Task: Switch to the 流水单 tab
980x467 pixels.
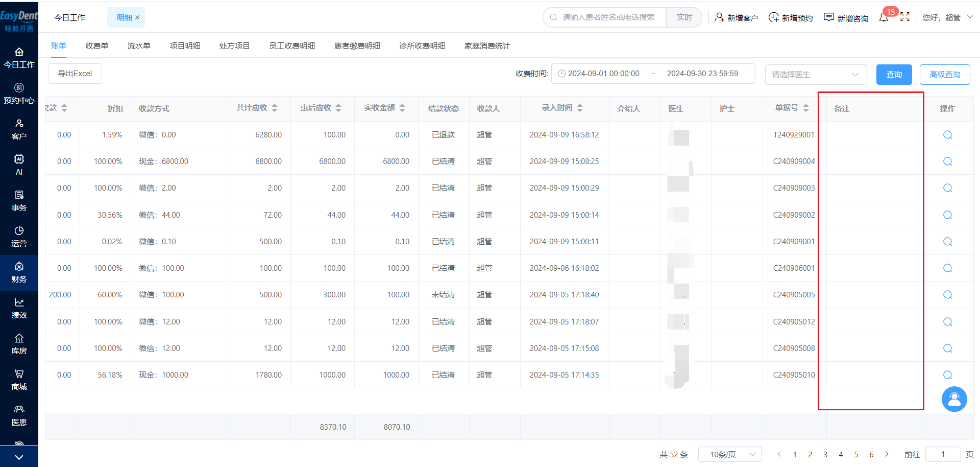Action: (139, 46)
